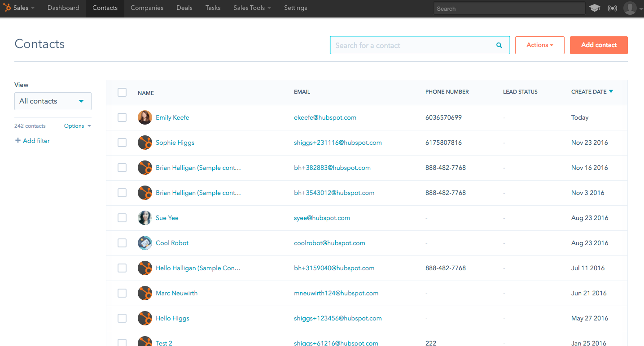Click Sophie Higgs' sprocket avatar
This screenshot has width=644, height=346.
[x=145, y=143]
